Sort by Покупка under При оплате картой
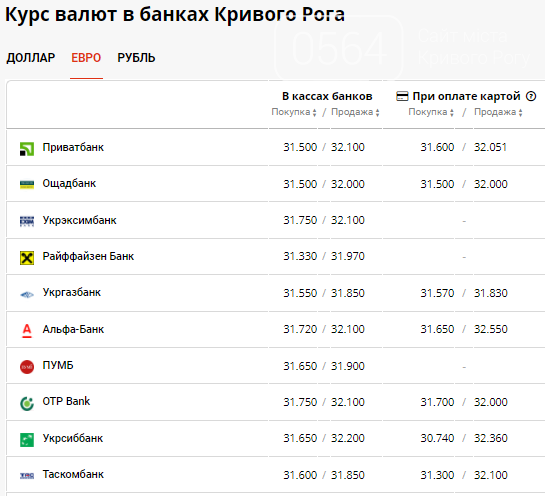The height and width of the screenshot is (496, 545). click(x=431, y=112)
